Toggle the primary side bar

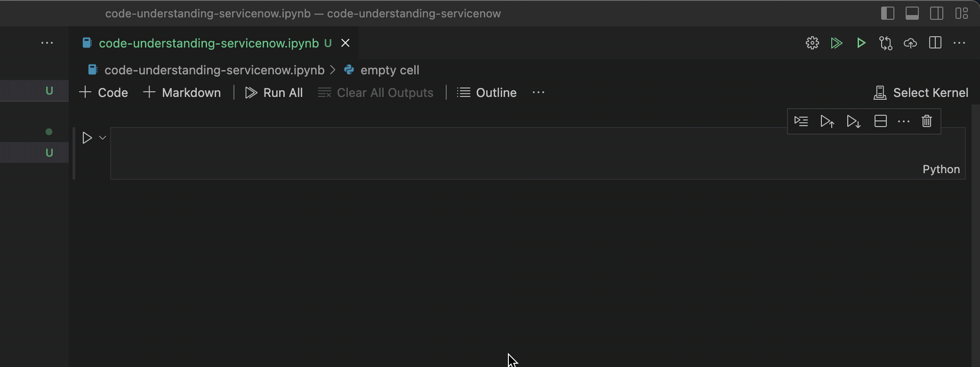coord(887,13)
